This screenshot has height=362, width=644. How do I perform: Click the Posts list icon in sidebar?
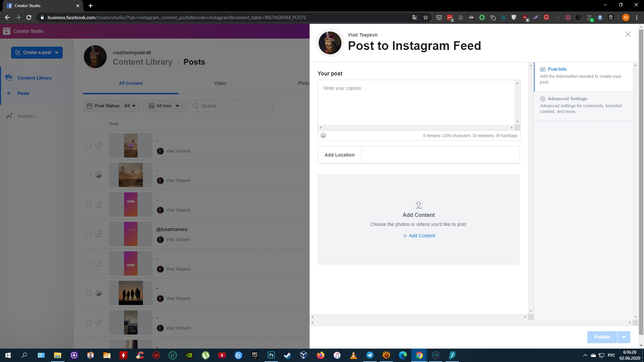pyautogui.click(x=9, y=93)
